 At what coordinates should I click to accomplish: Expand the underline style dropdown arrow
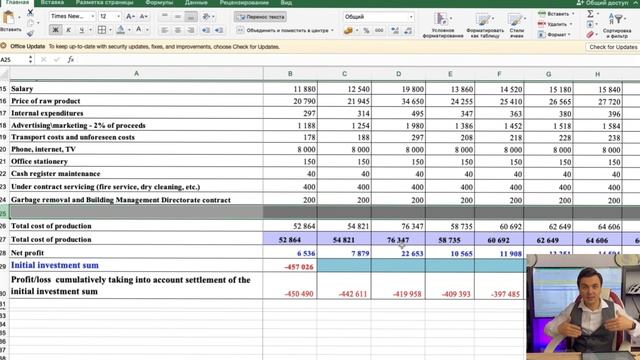pyautogui.click(x=90, y=30)
